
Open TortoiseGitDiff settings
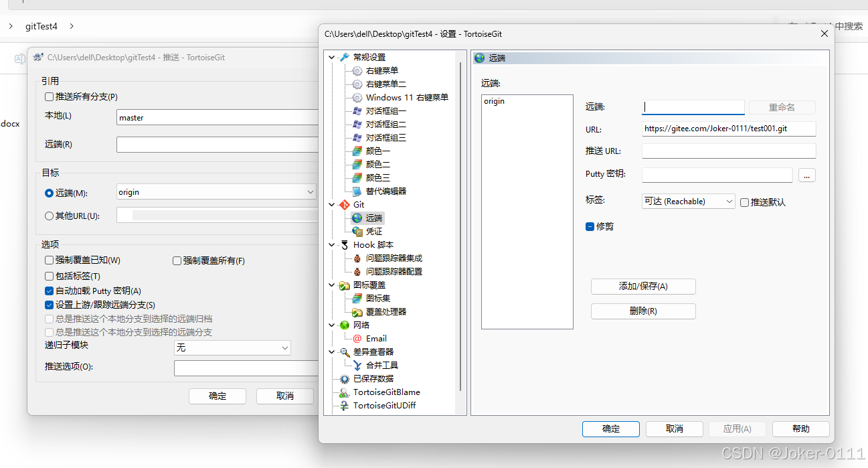[x=343, y=405]
